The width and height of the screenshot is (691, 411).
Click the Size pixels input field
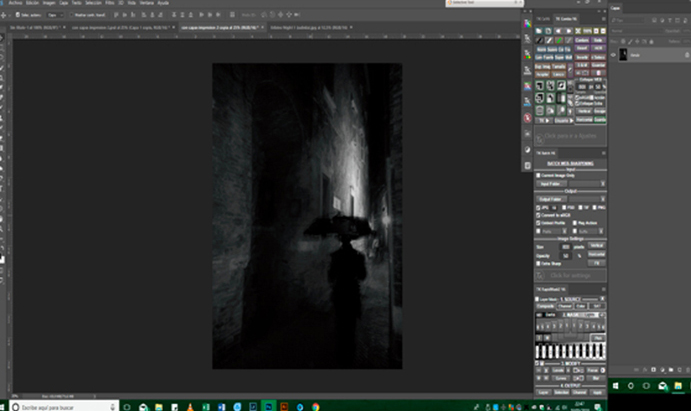565,246
